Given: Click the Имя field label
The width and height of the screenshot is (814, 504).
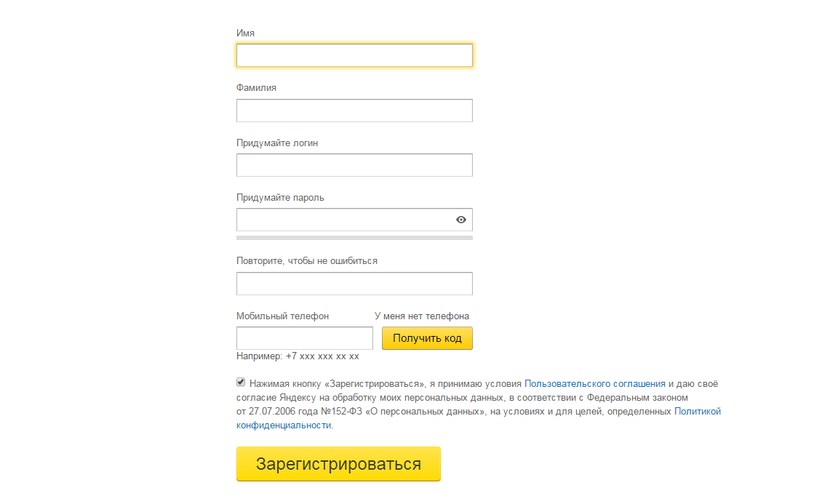Looking at the screenshot, I should click(x=245, y=33).
